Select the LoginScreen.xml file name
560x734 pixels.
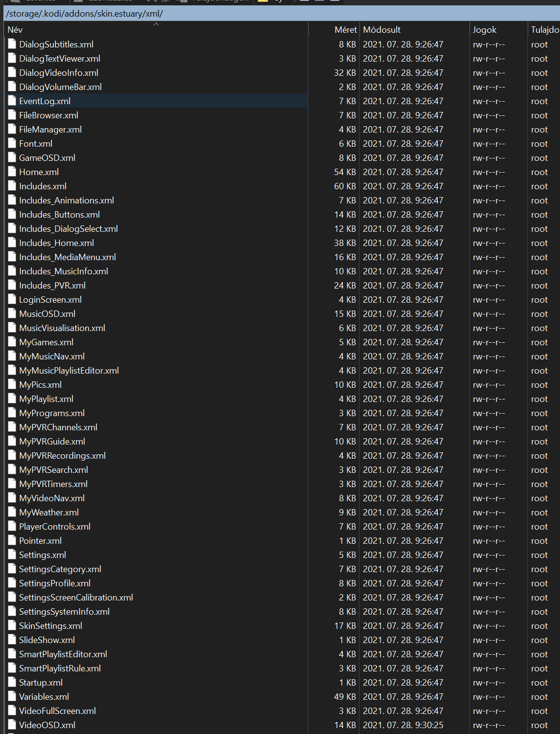[50, 299]
